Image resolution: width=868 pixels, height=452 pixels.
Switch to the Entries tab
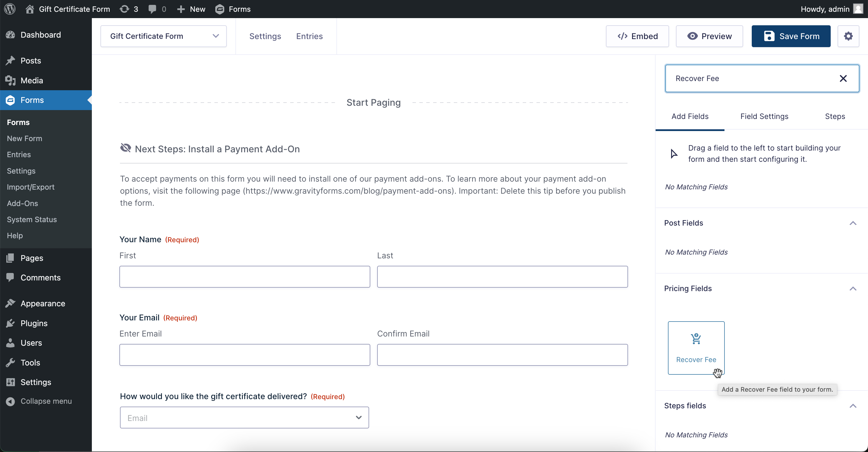tap(309, 36)
